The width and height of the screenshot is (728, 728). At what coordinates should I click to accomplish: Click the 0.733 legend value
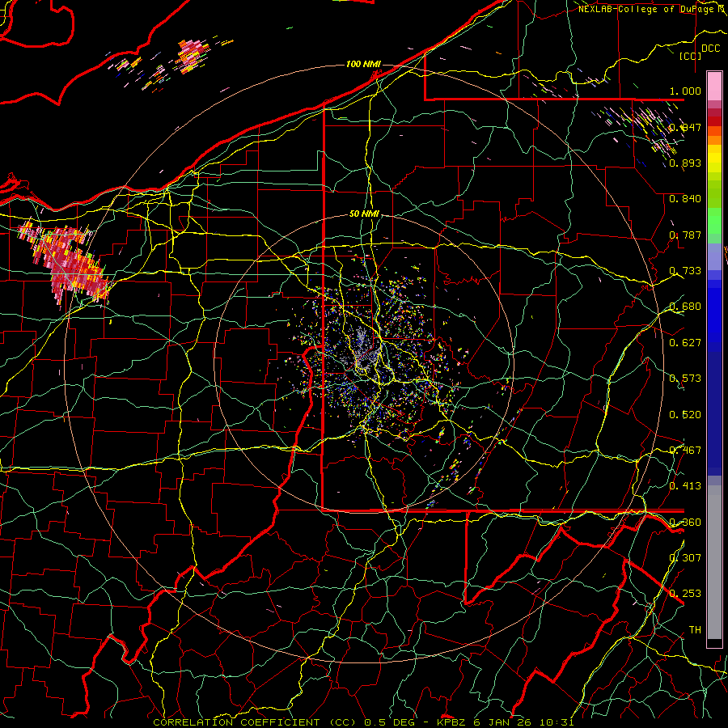click(x=685, y=271)
